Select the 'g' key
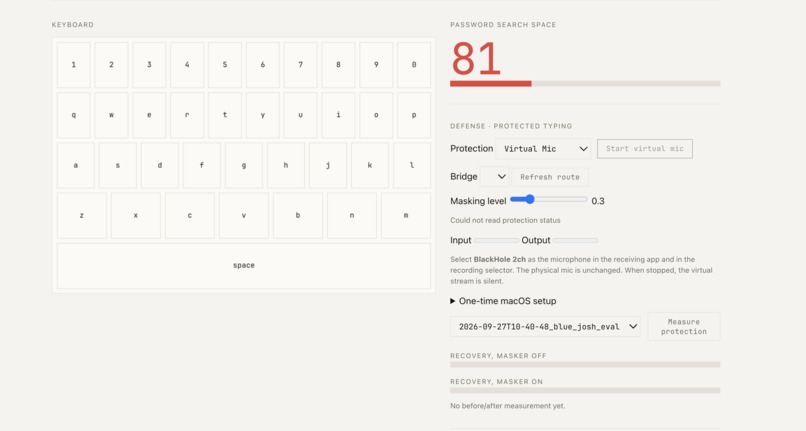 click(244, 166)
